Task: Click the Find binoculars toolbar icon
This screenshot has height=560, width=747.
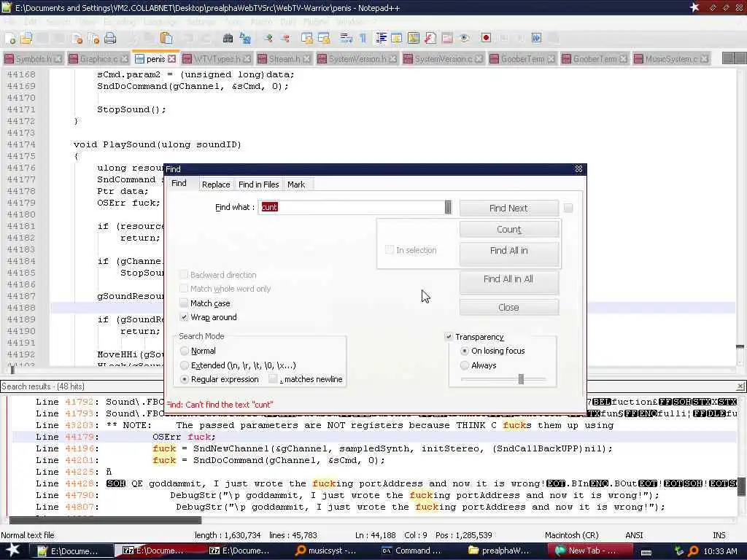Action: tap(228, 39)
